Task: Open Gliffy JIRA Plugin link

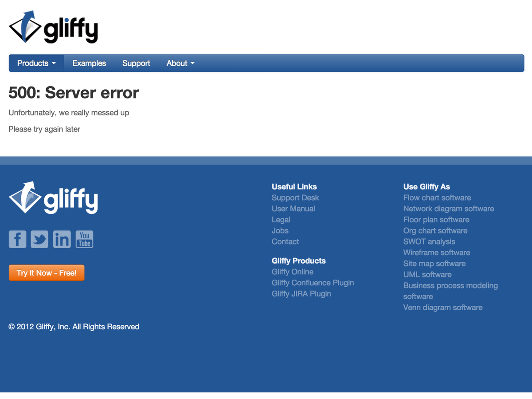Action: click(x=301, y=294)
